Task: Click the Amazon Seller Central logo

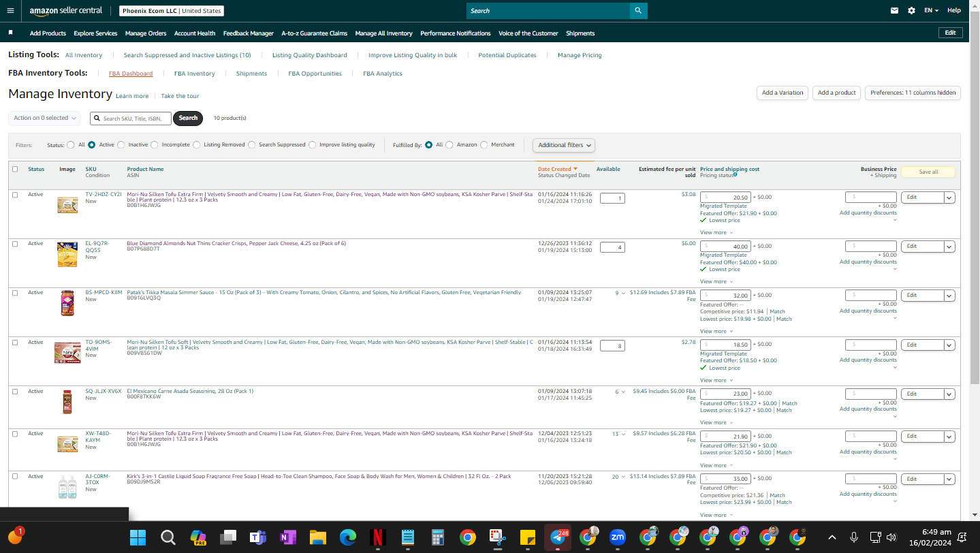Action: click(x=65, y=11)
